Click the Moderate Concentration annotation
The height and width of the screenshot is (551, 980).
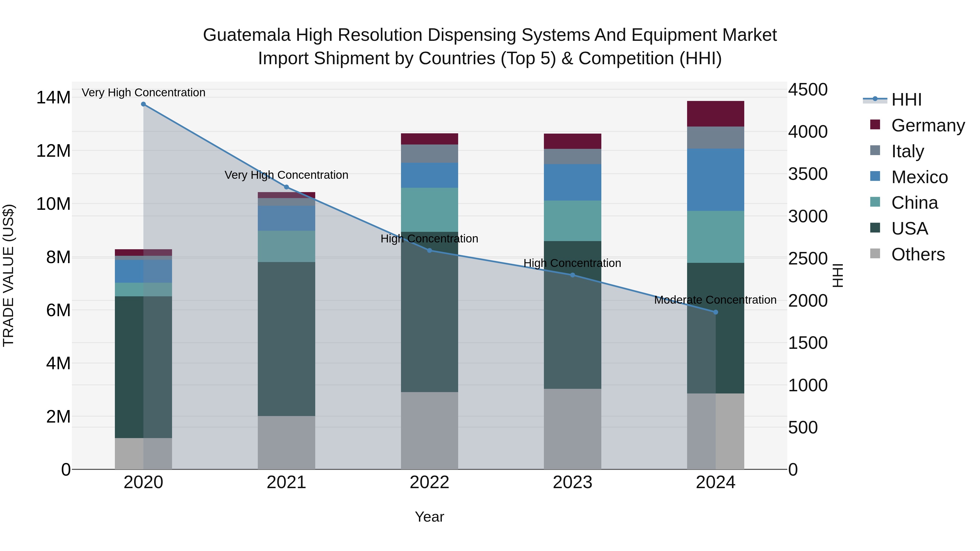coord(715,300)
